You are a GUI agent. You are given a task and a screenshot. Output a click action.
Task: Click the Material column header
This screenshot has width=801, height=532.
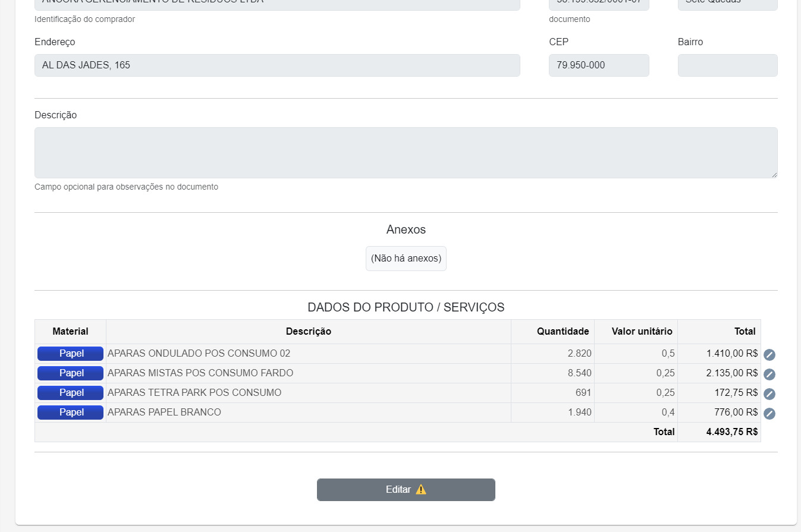click(x=70, y=331)
